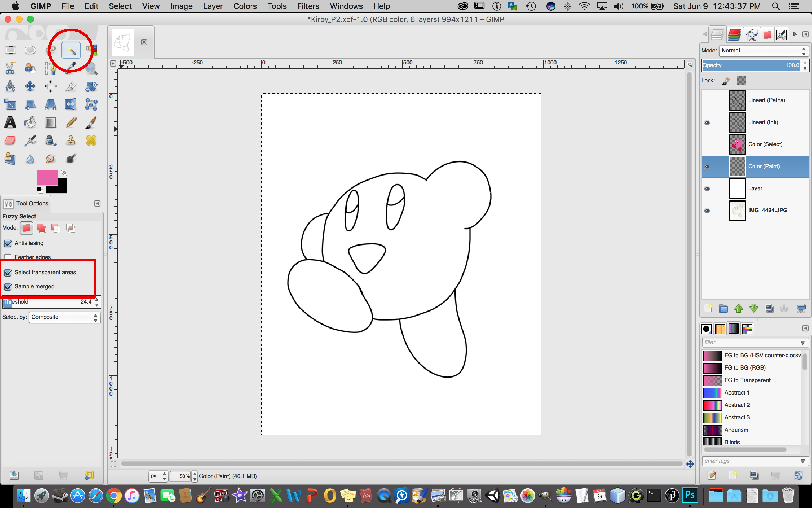Open the Colors menu
Viewport: 812px width, 508px height.
coord(245,6)
